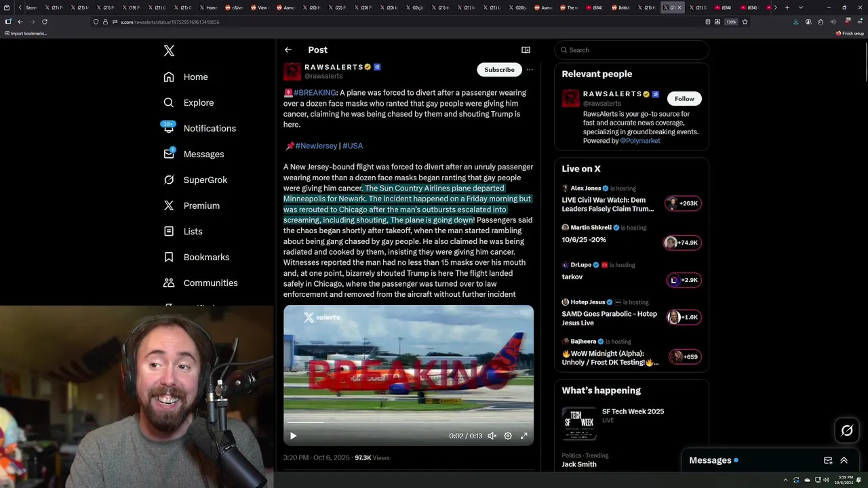Bookmark this page with the star icon
The width and height of the screenshot is (868, 488).
(745, 22)
